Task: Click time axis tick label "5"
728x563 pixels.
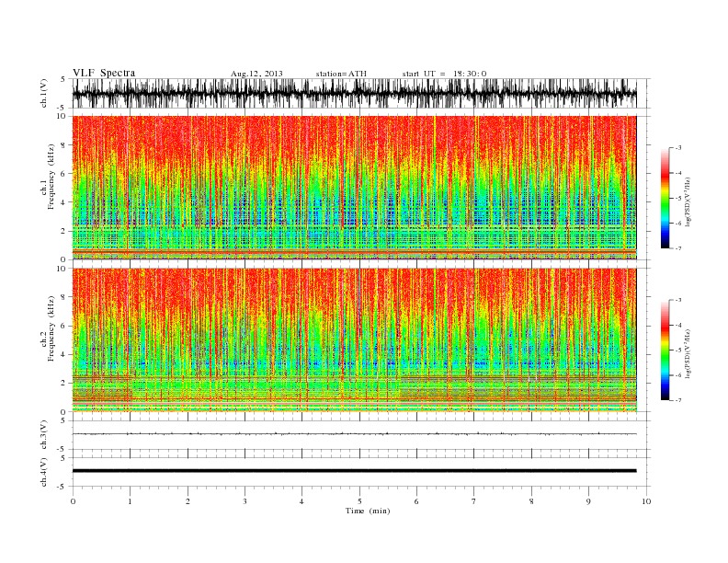Action: [x=359, y=501]
